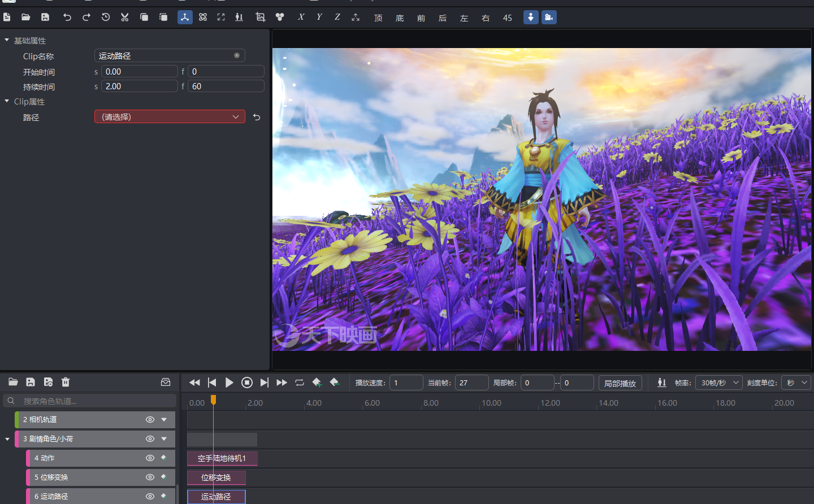Open the dropdown arrow on 相机轨道 track

click(x=164, y=419)
